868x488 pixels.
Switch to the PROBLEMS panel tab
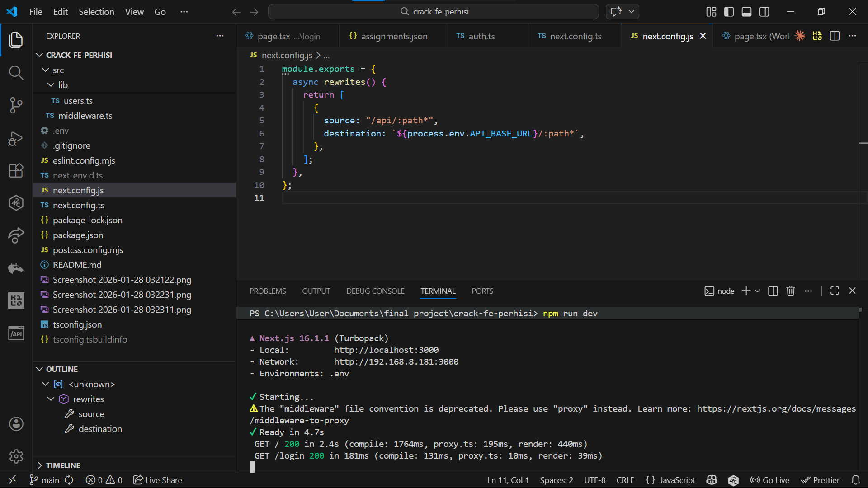(x=268, y=291)
